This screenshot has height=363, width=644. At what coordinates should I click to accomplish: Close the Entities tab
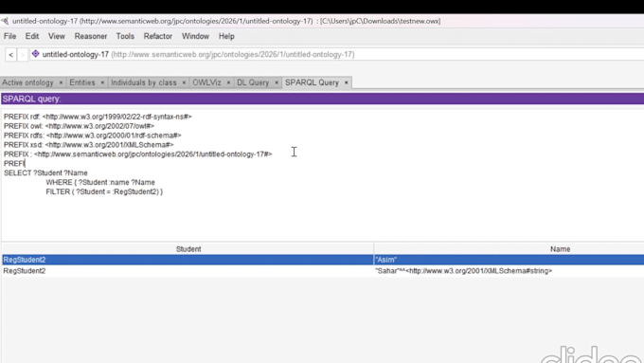coord(102,82)
